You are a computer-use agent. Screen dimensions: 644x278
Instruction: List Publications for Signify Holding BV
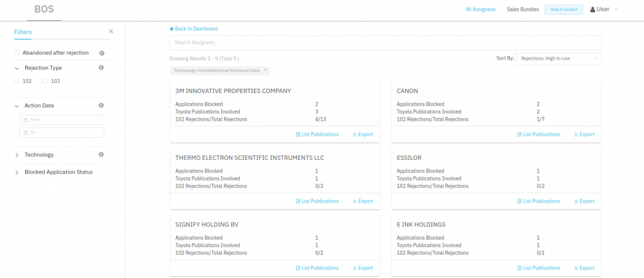click(x=317, y=268)
